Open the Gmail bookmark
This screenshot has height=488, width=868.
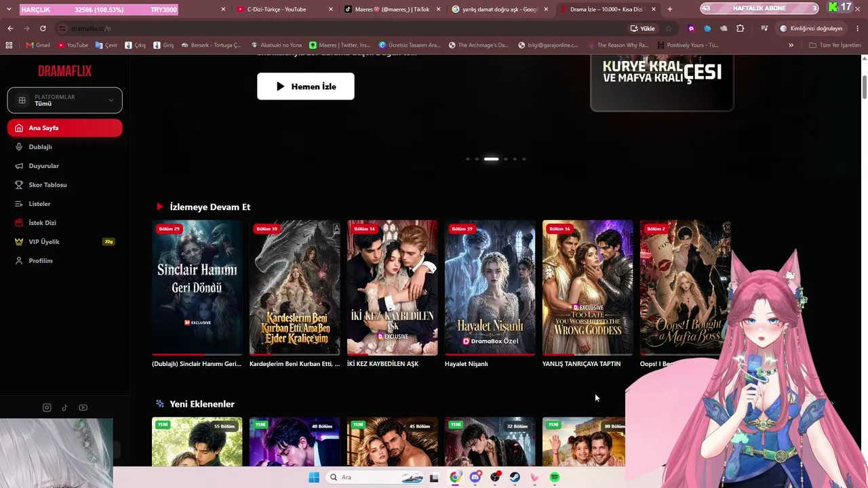38,45
